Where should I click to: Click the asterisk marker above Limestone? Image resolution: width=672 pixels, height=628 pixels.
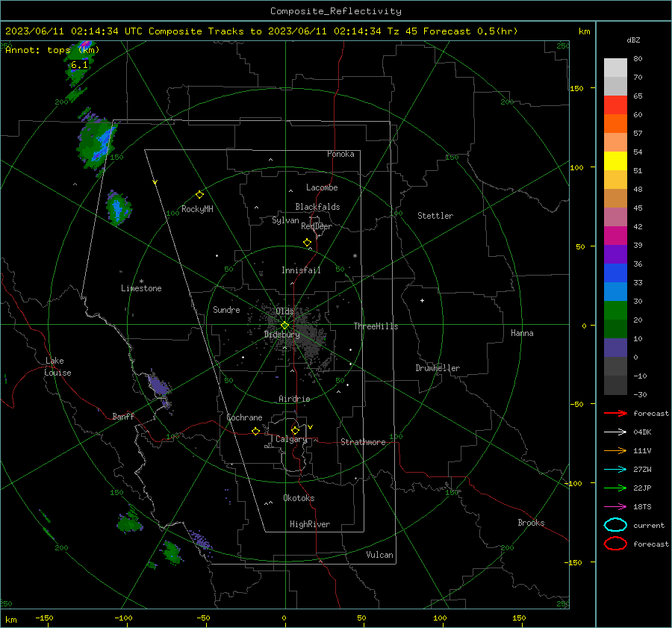[141, 282]
